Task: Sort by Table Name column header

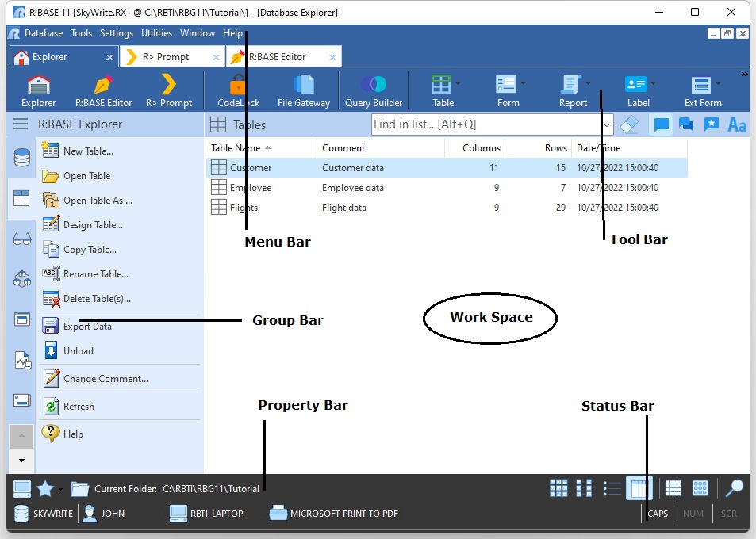Action: [x=261, y=148]
